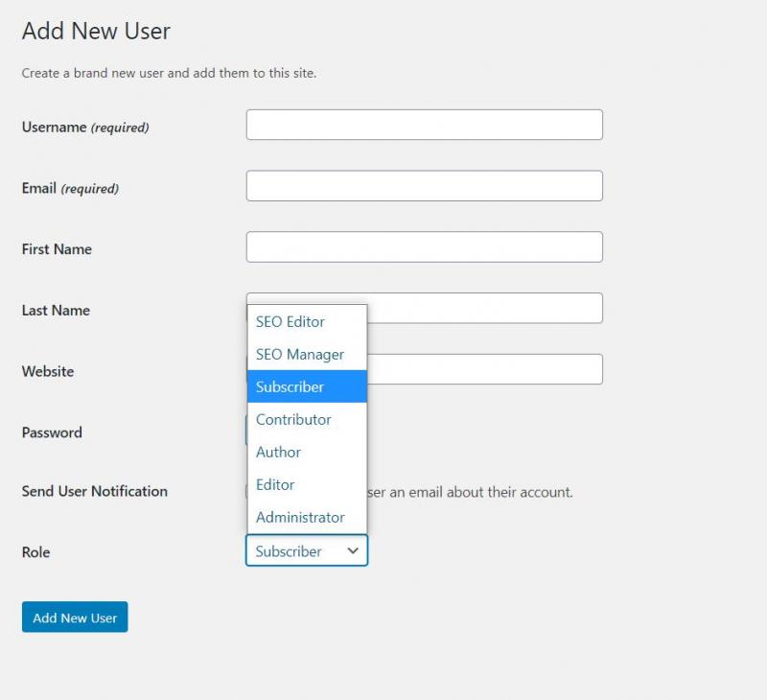Image resolution: width=767 pixels, height=700 pixels.
Task: Click the Send User Notification label
Action: coord(94,491)
